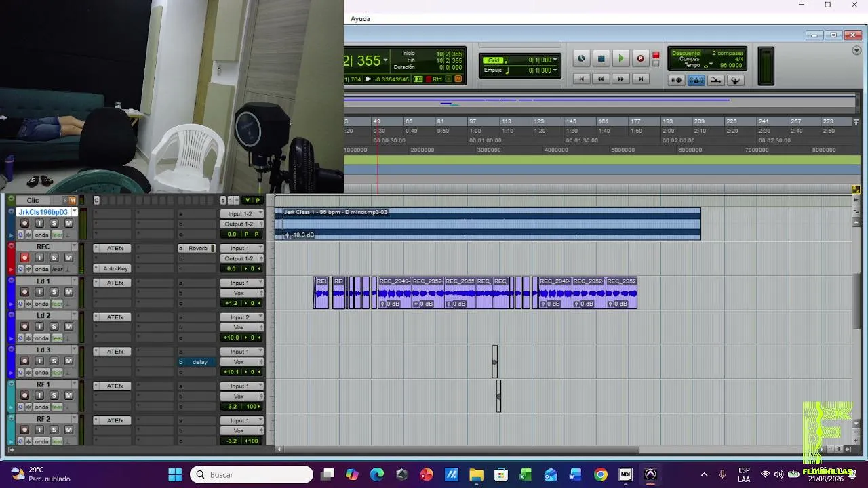The image size is (868, 488).
Task: Open Excel from taskbar
Action: (x=526, y=474)
